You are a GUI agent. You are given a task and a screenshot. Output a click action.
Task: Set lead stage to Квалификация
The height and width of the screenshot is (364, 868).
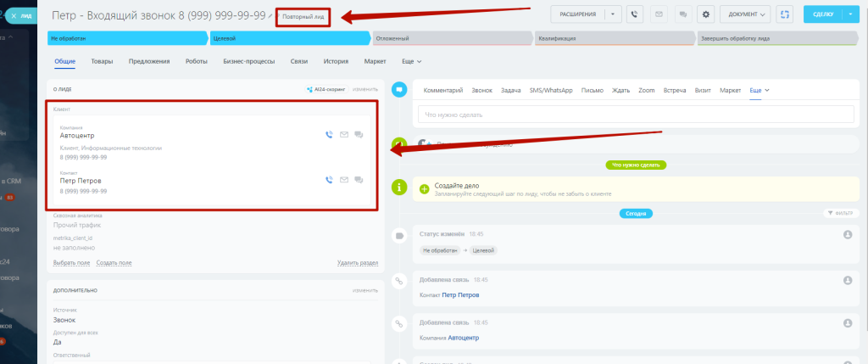tap(615, 38)
